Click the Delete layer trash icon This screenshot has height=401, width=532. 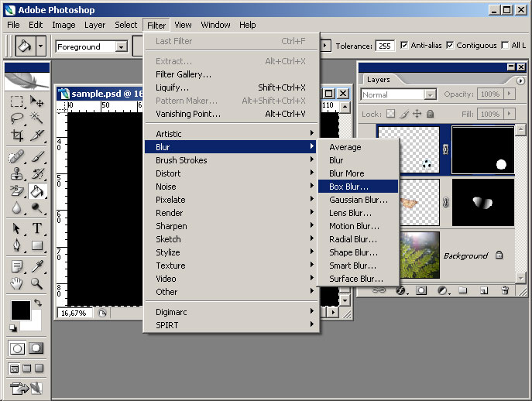coord(505,291)
